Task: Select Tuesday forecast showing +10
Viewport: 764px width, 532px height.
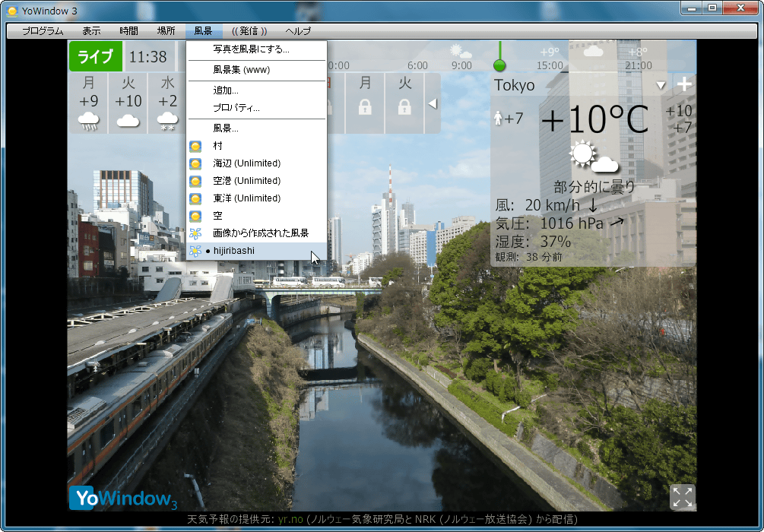Action: point(128,103)
